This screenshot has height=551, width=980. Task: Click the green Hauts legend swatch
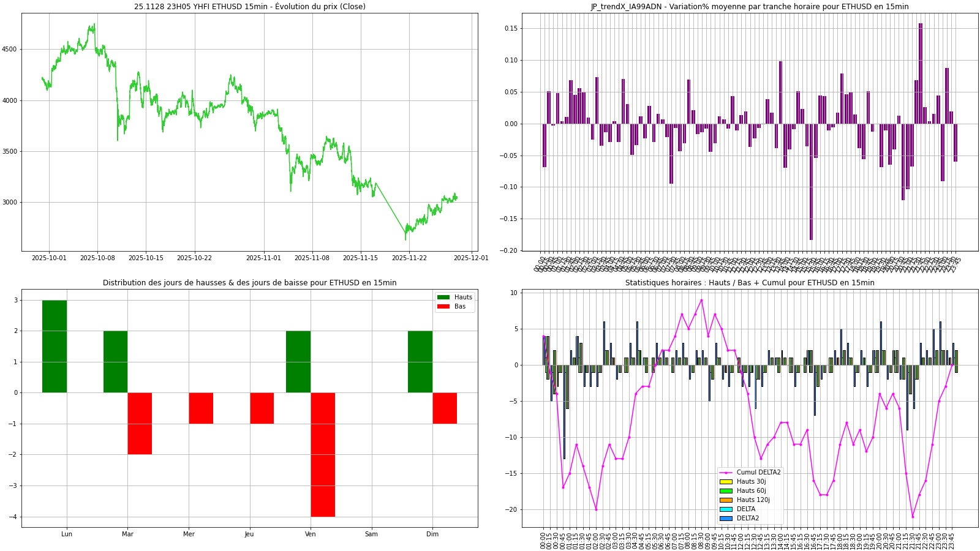[x=443, y=298]
